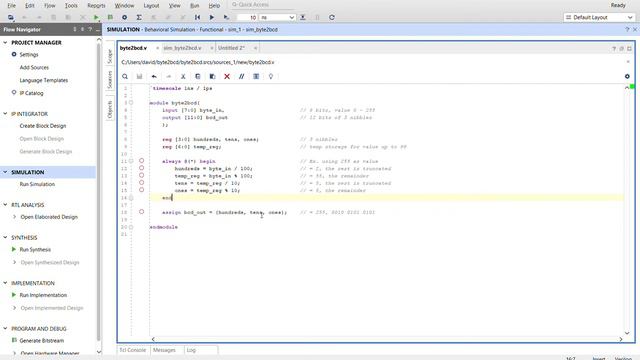The image size is (640, 360).
Task: Click the Cut scissors icon in editor
Action: [183, 76]
